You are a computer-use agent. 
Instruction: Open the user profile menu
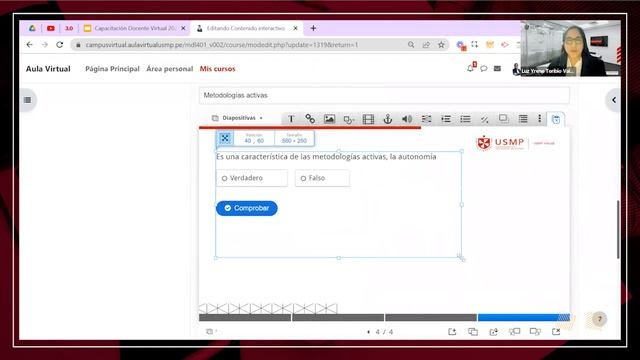516,69
